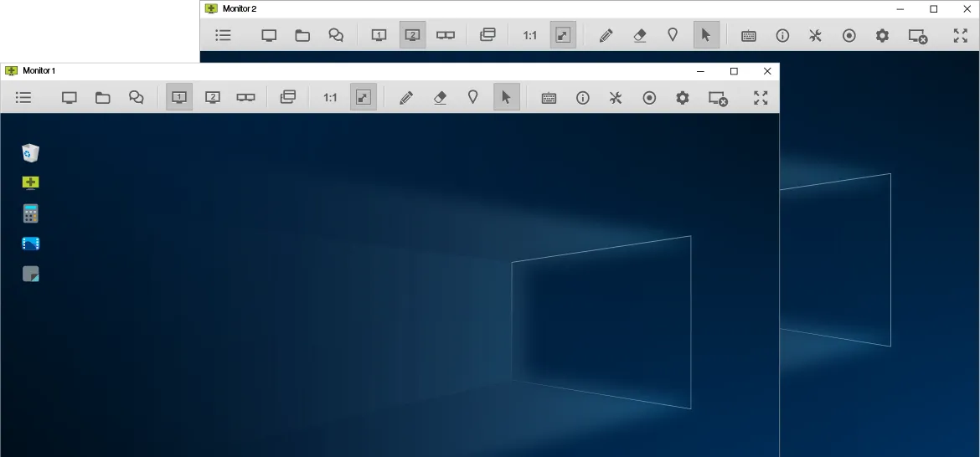Select the location pin marker in Monitor 1
This screenshot has width=980, height=457.
click(473, 97)
